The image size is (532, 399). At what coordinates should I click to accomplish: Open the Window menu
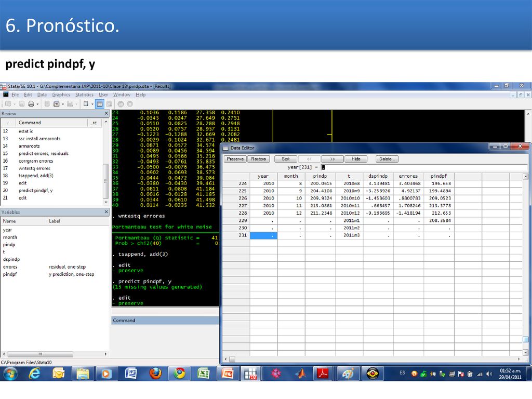pos(122,95)
